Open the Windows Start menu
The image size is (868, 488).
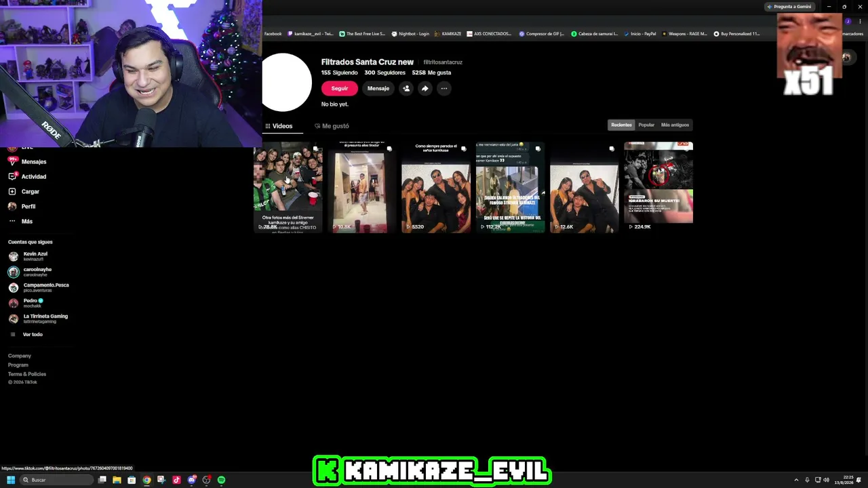[x=11, y=480]
